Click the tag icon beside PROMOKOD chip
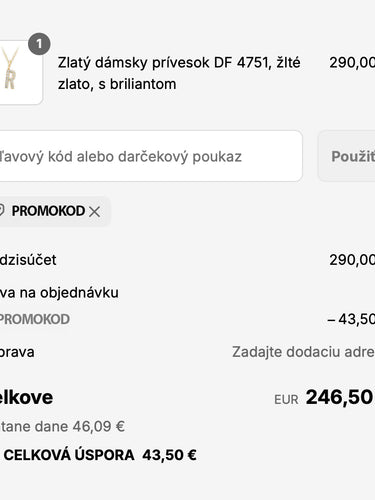 pos(1,211)
